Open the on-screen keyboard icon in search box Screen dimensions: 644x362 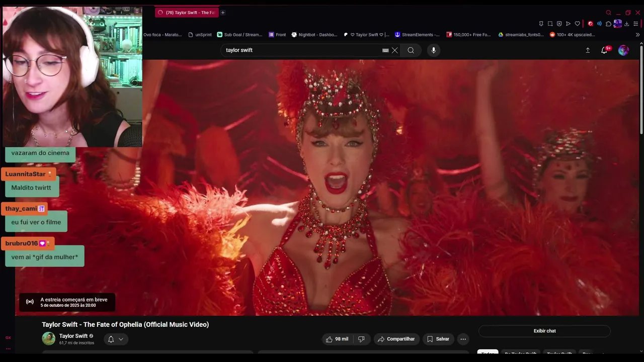385,50
